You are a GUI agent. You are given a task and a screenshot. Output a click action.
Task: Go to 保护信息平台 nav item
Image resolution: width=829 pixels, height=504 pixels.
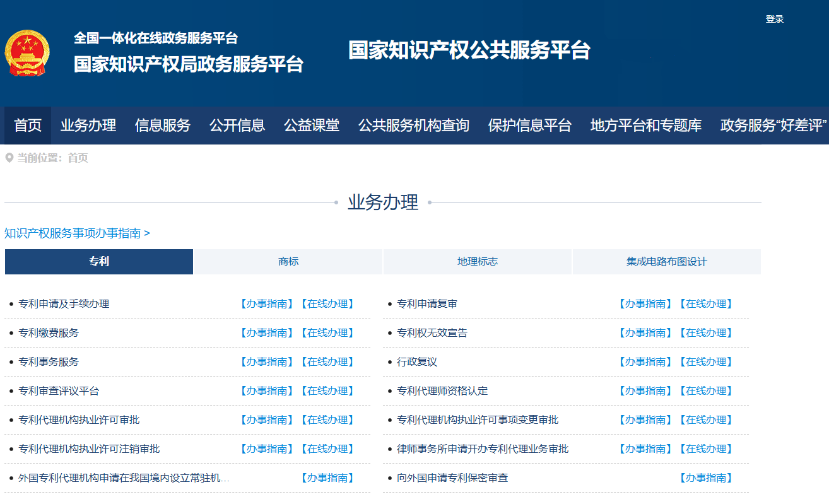[530, 126]
